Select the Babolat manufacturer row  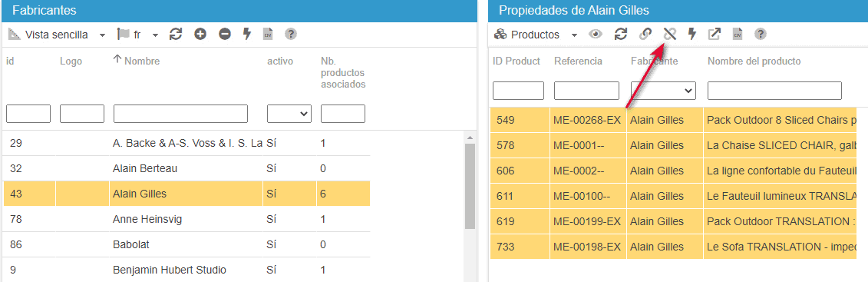(186, 244)
